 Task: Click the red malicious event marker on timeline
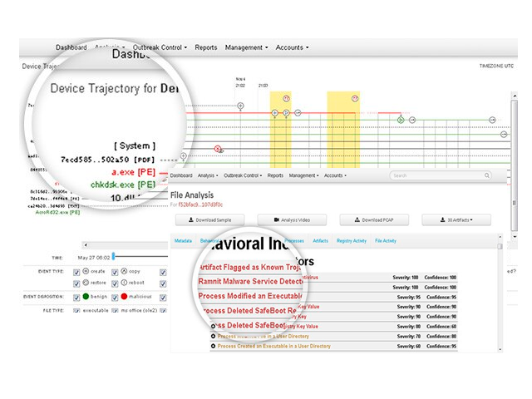pyautogui.click(x=219, y=149)
